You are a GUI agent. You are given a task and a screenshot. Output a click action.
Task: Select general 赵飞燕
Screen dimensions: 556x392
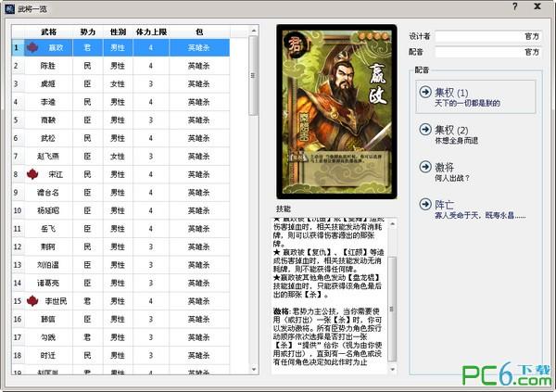(48, 156)
